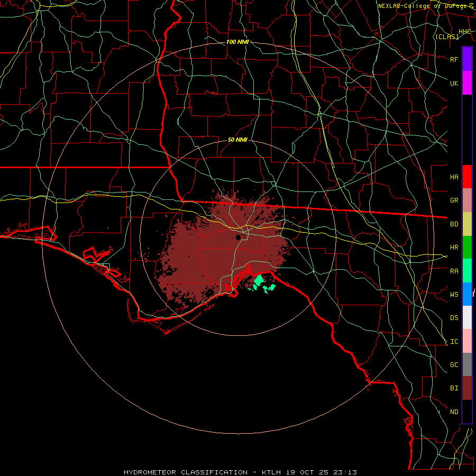Click the "DS" legend label

[454, 318]
